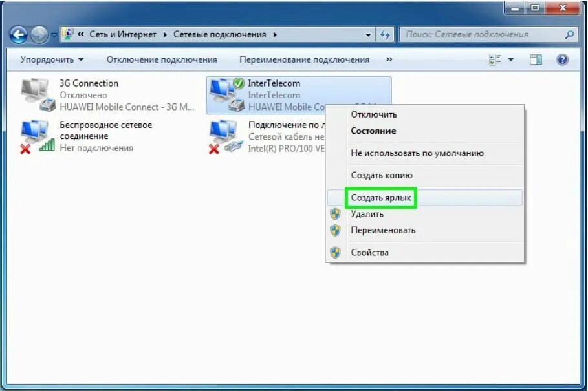Viewport: 588px width, 391px height.
Task: Click the shield icon beside 'Переименовать'
Action: 335,230
